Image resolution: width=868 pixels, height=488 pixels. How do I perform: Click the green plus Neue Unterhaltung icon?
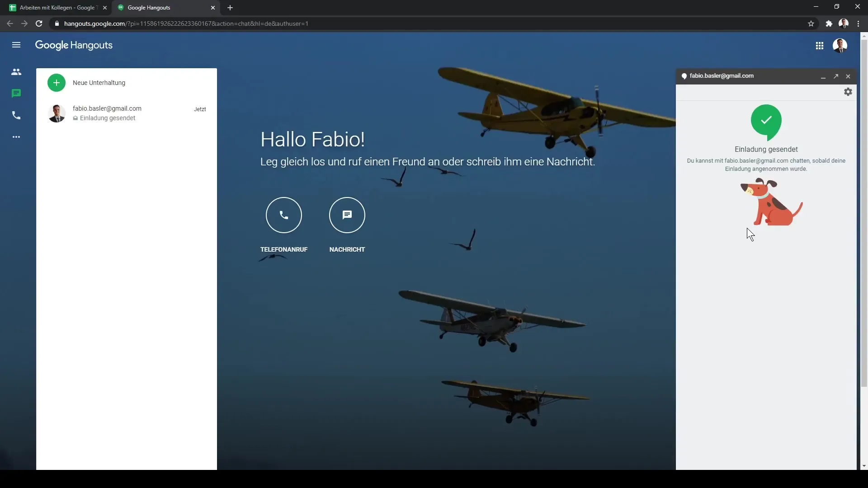(x=57, y=83)
